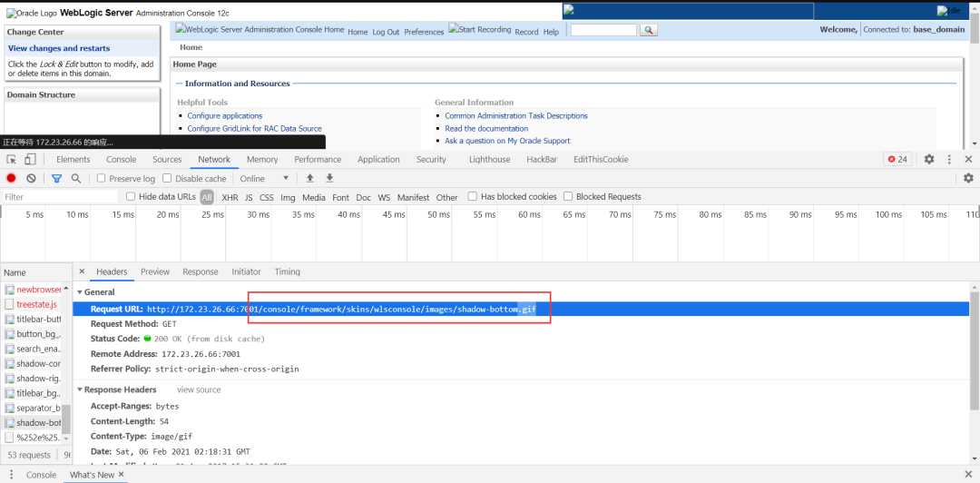Collapse the Response Headers section
Screen dimensions: 980x483
[80, 389]
